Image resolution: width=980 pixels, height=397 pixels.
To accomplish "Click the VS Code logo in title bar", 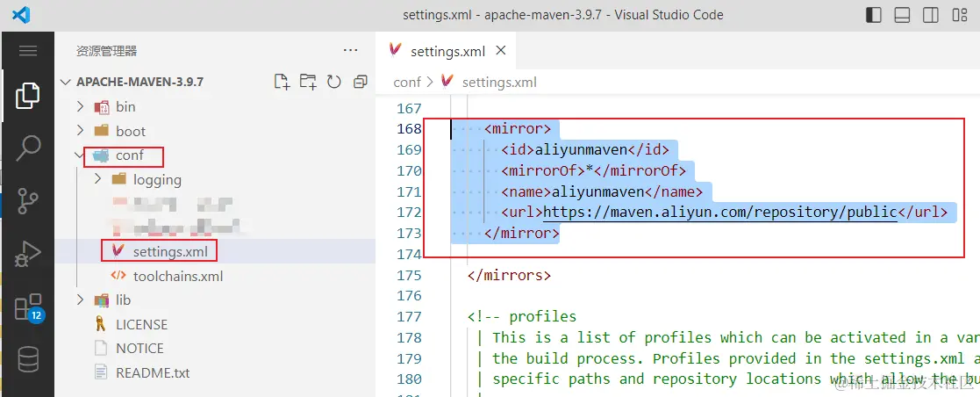I will pyautogui.click(x=21, y=14).
